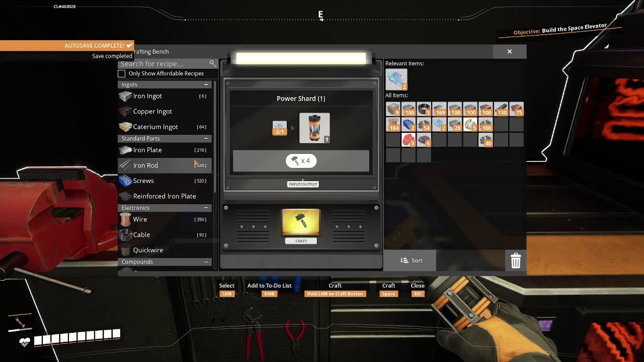This screenshot has height=362, width=644.
Task: Select the ore stack of 6
Action: pyautogui.click(x=424, y=140)
